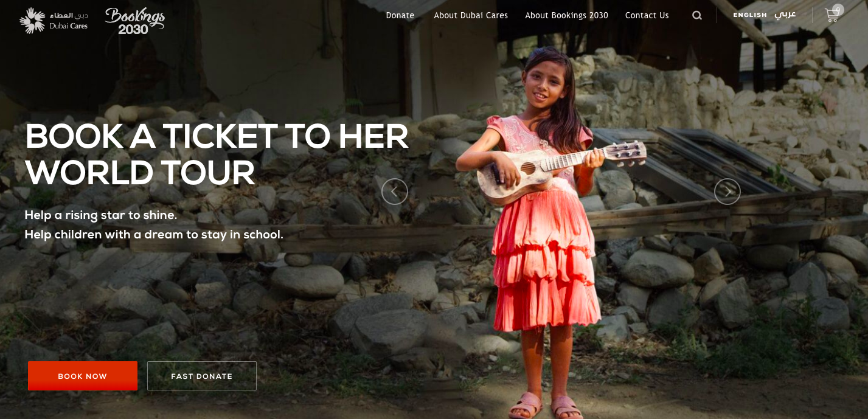Click the Fast Donate button
Viewport: 868px width, 419px height.
pyautogui.click(x=202, y=376)
